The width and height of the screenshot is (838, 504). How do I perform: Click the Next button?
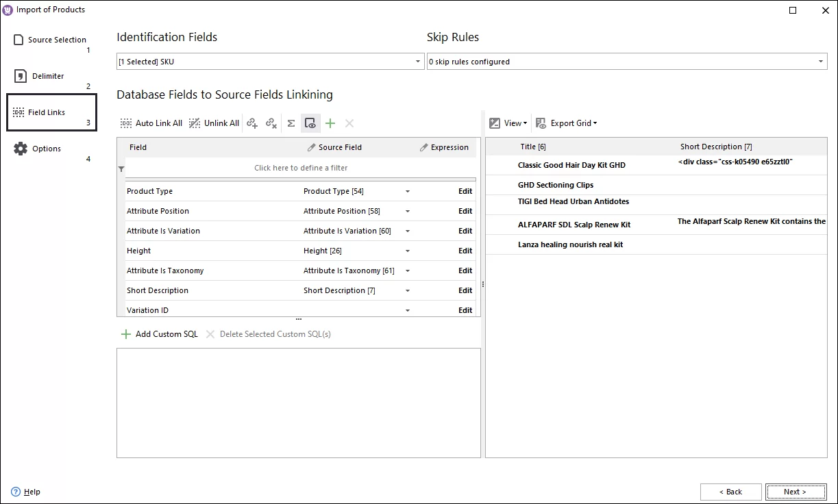pyautogui.click(x=796, y=492)
